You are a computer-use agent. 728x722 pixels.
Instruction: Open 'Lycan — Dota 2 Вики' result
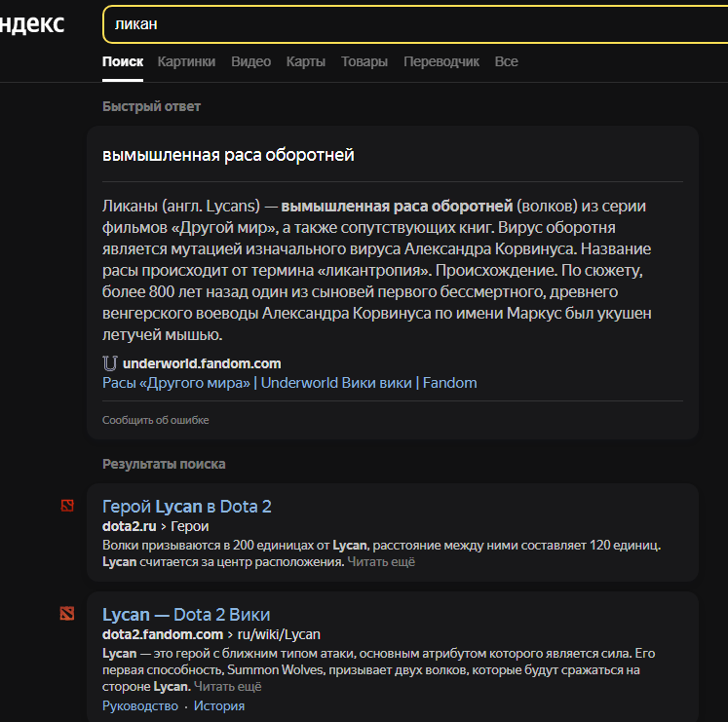click(x=186, y=614)
